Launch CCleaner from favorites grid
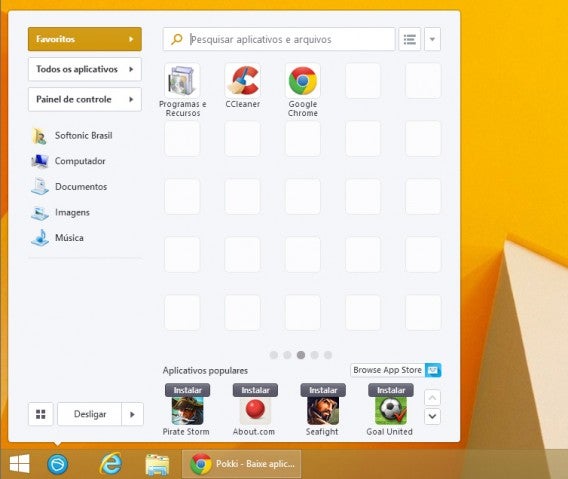Screen dimensions: 568x479 [242, 80]
